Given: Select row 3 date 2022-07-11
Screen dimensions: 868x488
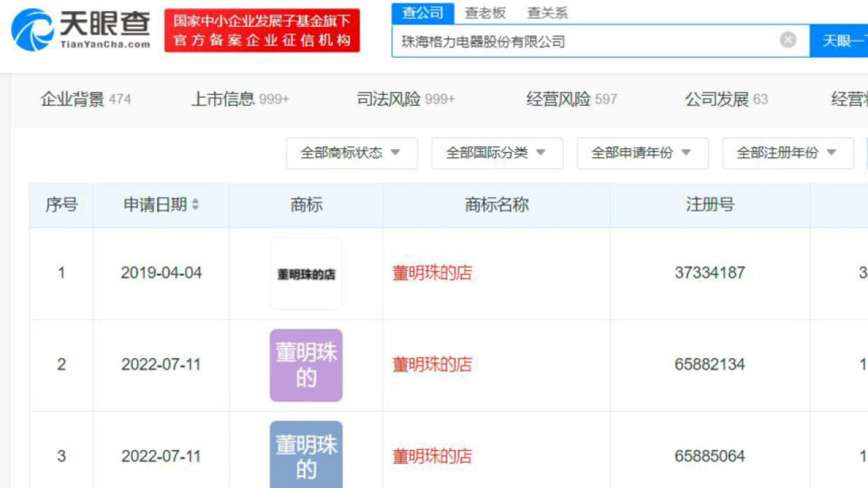Looking at the screenshot, I should [161, 456].
